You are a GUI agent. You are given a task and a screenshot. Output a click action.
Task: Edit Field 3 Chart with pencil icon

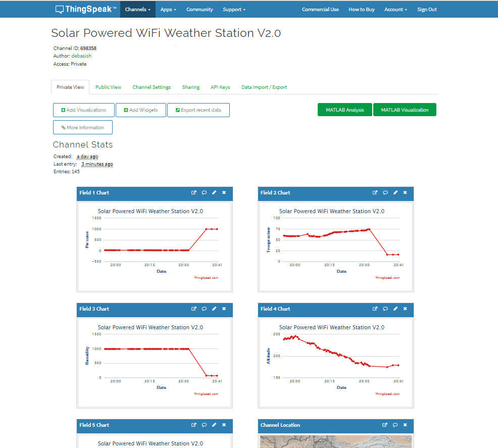pyautogui.click(x=214, y=309)
